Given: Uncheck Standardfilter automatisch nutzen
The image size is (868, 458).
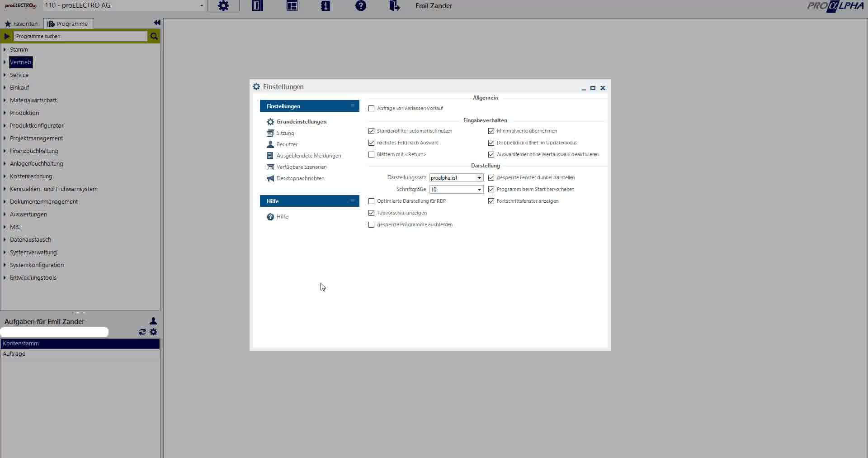Looking at the screenshot, I should tap(372, 131).
